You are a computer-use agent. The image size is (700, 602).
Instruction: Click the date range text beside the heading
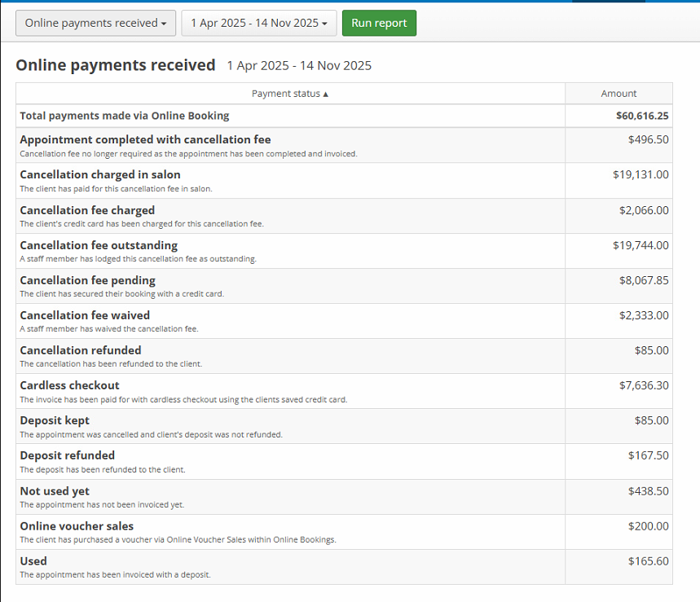tap(299, 66)
